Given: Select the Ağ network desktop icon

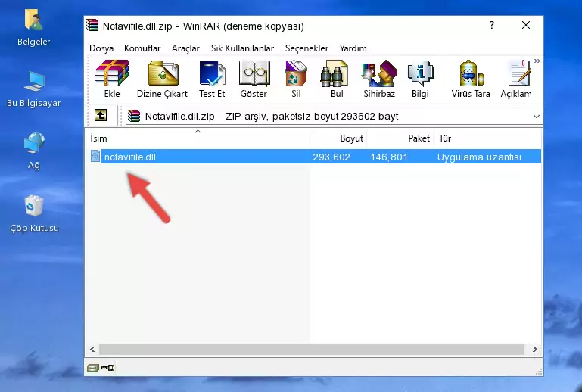Looking at the screenshot, I should pyautogui.click(x=34, y=151).
